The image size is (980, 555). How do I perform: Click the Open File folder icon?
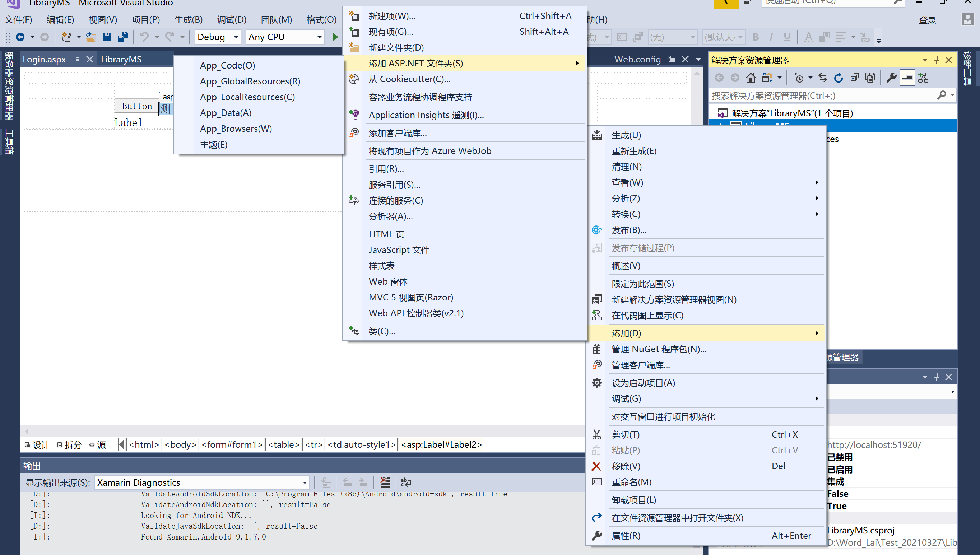pyautogui.click(x=91, y=37)
